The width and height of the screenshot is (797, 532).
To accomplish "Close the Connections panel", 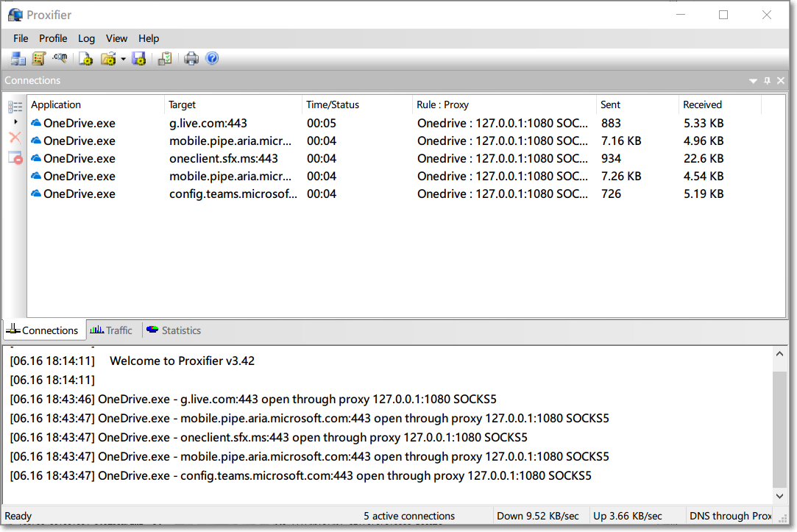I will pos(781,80).
